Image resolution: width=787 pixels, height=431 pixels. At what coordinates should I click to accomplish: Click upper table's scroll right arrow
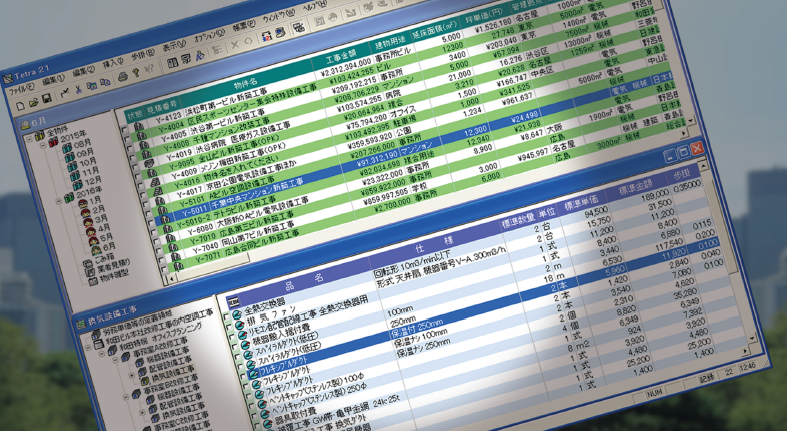pyautogui.click(x=682, y=132)
